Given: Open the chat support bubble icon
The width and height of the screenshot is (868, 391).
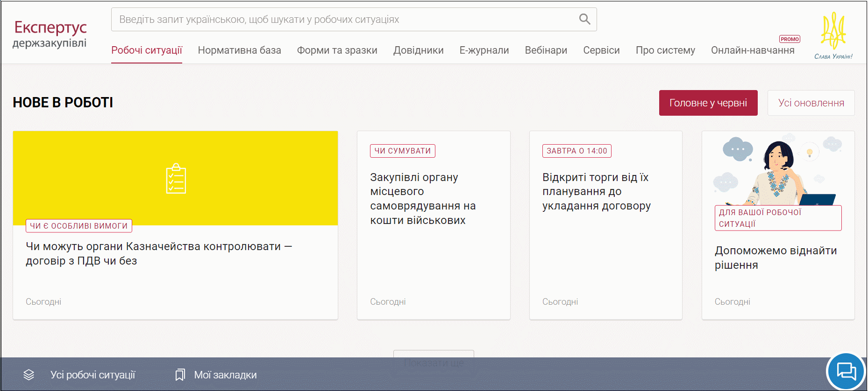Looking at the screenshot, I should [846, 372].
